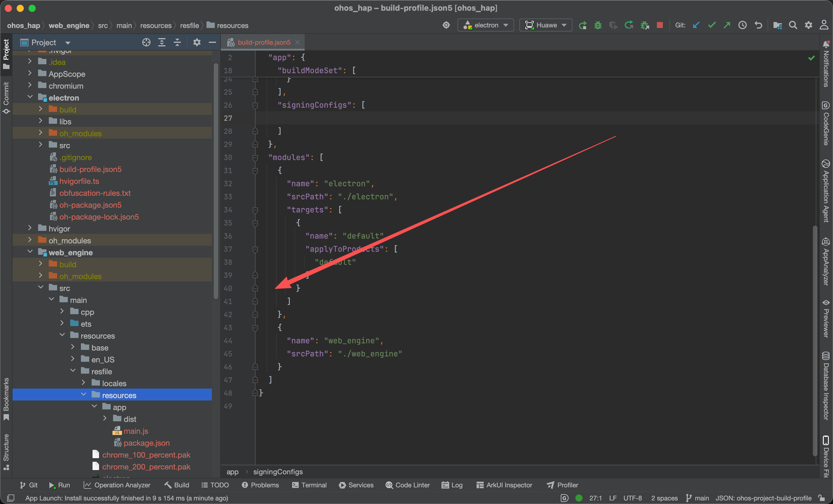
Task: Click the user account avatar icon
Action: [824, 25]
